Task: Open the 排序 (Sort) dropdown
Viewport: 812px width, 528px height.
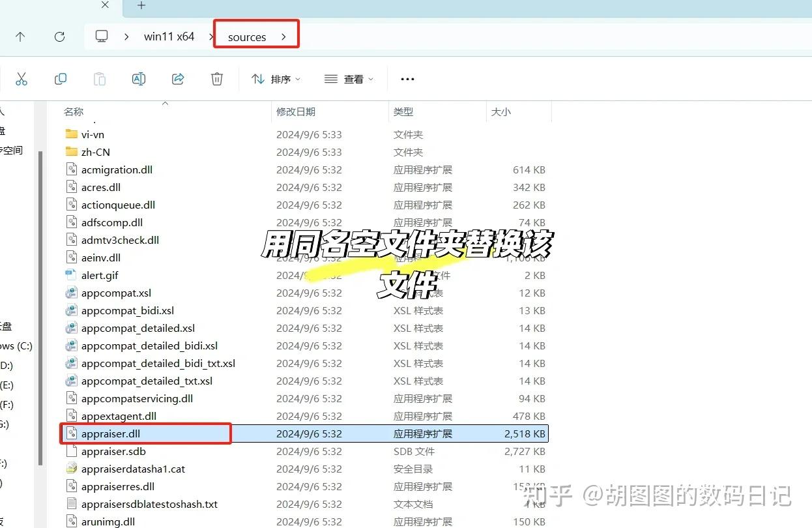Action: pyautogui.click(x=276, y=78)
